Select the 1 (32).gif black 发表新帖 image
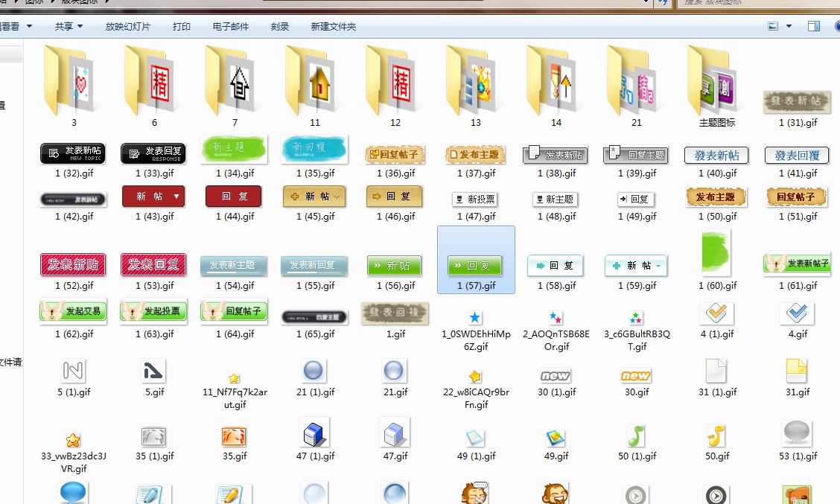The width and height of the screenshot is (840, 504). [73, 153]
